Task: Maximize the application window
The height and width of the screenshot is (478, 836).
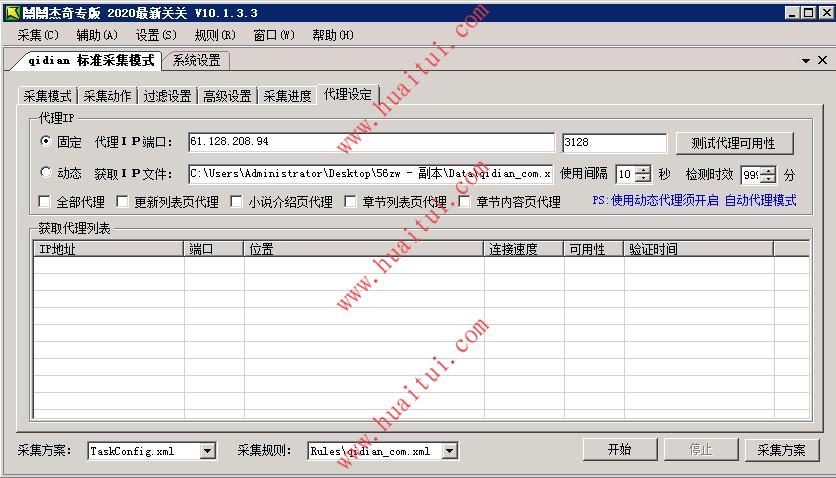Action: [809, 13]
